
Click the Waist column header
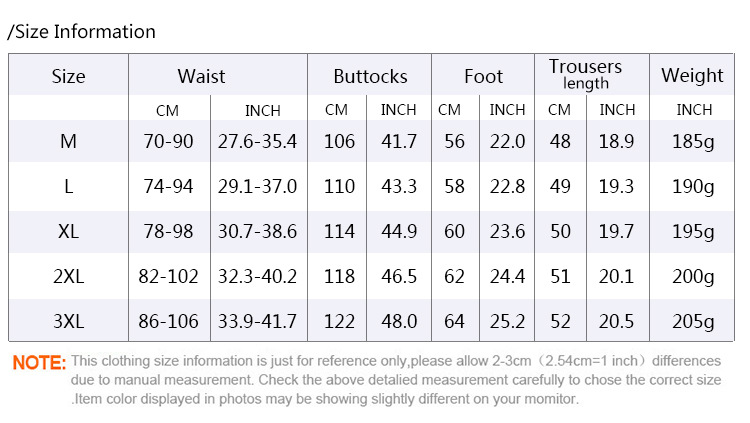click(x=201, y=76)
